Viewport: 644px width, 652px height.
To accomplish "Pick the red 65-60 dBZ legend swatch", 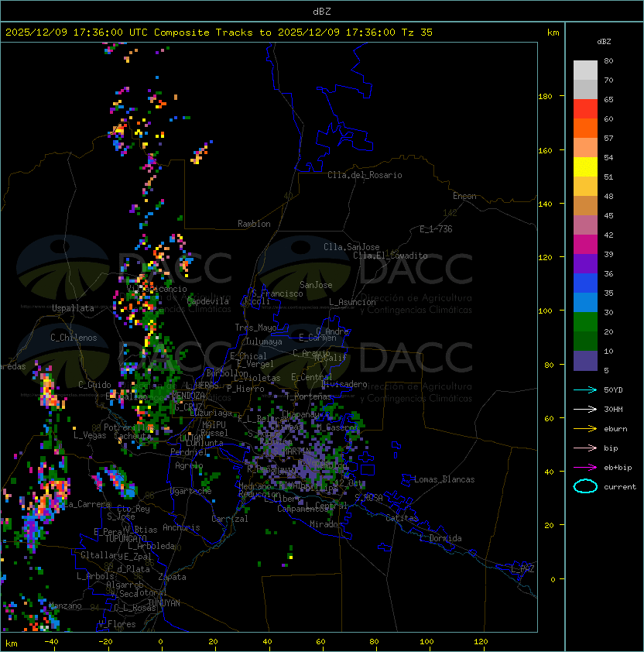I will pos(585,109).
